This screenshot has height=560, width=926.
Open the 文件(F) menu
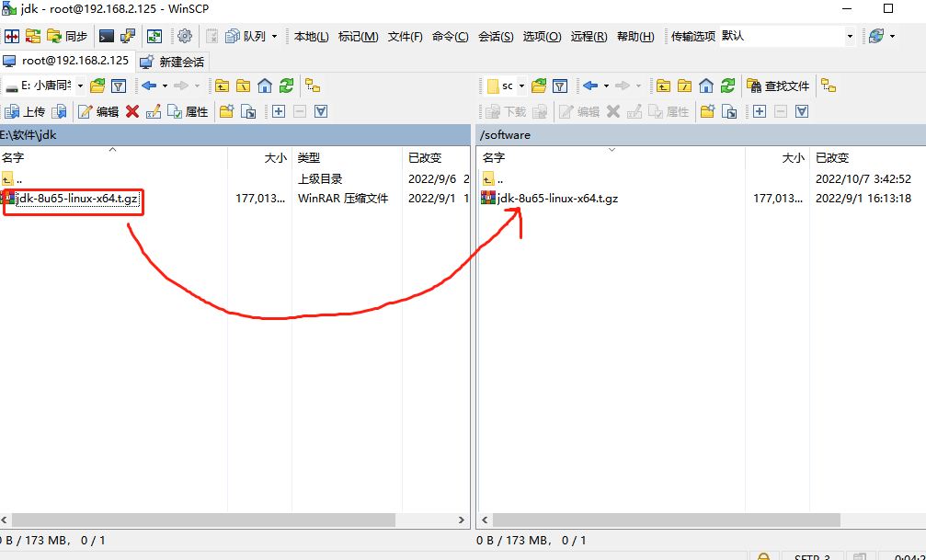coord(406,37)
